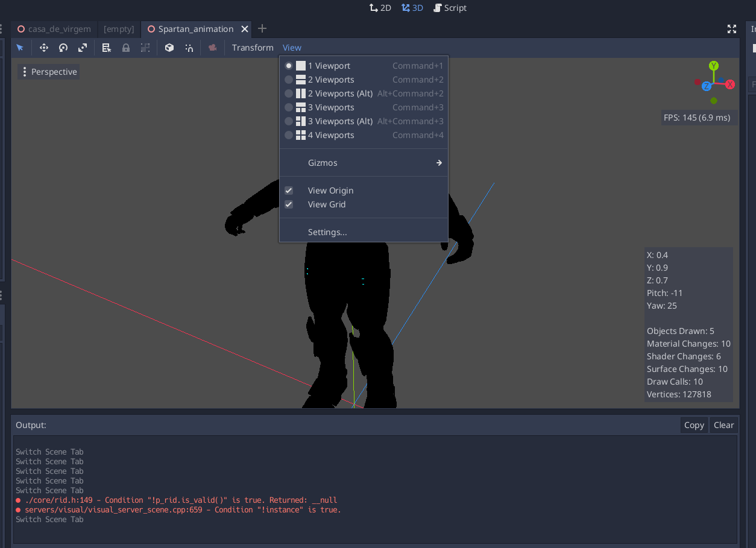Open the Transform menu
The image size is (756, 548).
pyautogui.click(x=253, y=48)
